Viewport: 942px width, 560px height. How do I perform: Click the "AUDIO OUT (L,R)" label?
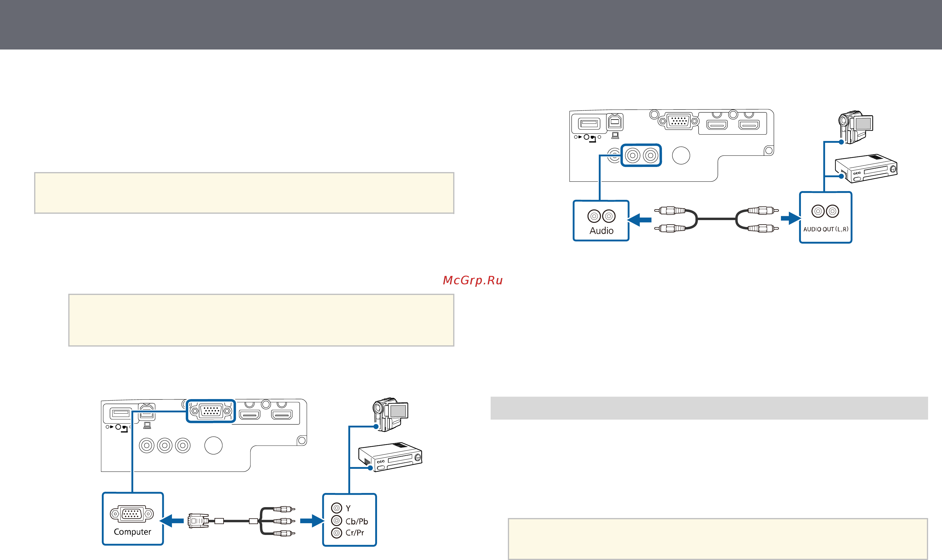(x=826, y=229)
